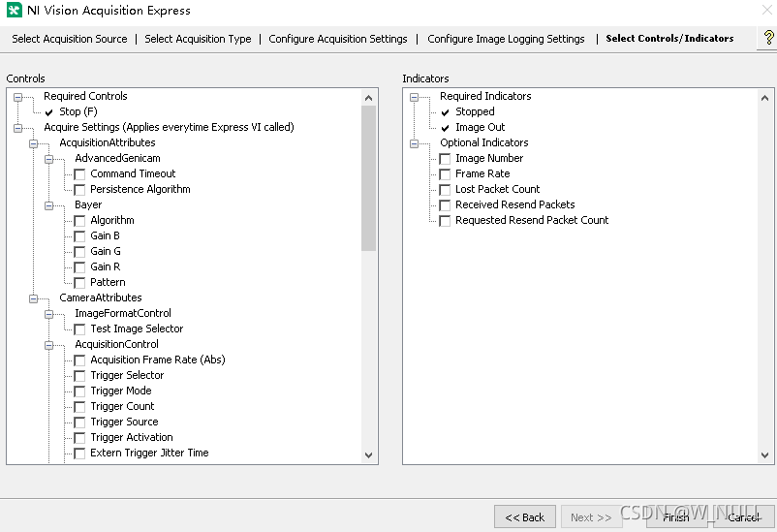Enable the Lost Packet Count indicator
Image resolution: width=777 pixels, height=532 pixels.
(445, 189)
